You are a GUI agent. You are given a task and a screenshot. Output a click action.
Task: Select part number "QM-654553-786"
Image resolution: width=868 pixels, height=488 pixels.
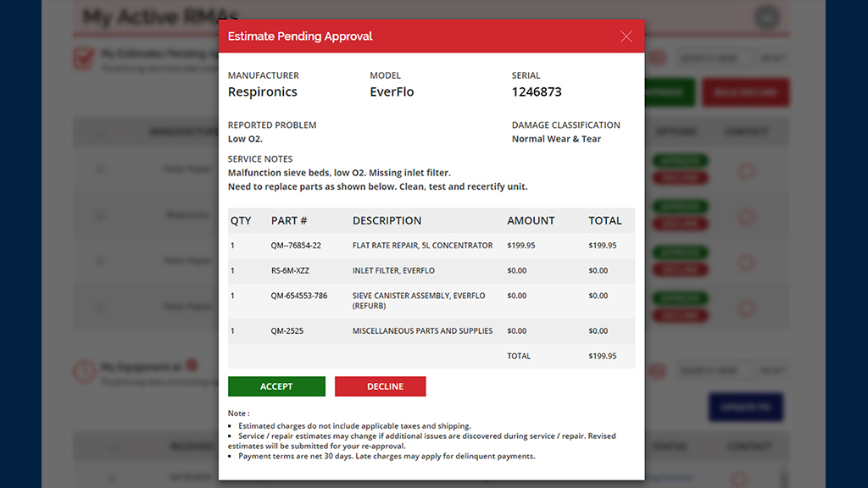[x=299, y=296]
